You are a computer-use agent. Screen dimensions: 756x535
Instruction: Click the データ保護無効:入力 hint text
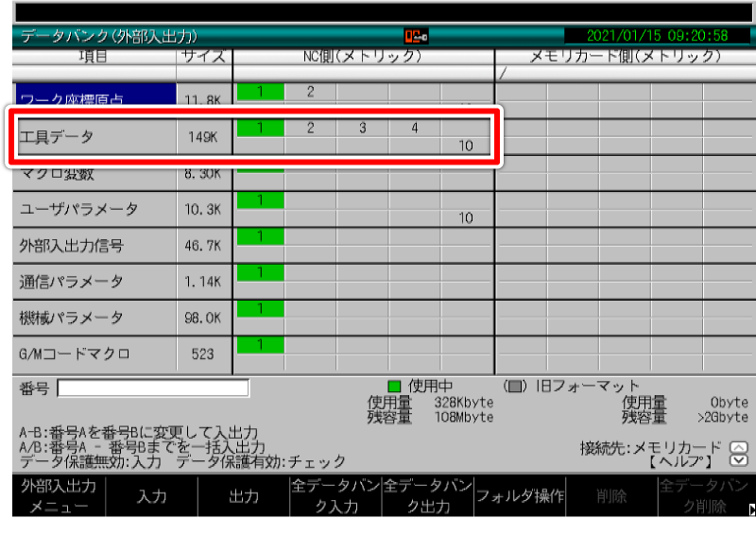tap(90, 461)
